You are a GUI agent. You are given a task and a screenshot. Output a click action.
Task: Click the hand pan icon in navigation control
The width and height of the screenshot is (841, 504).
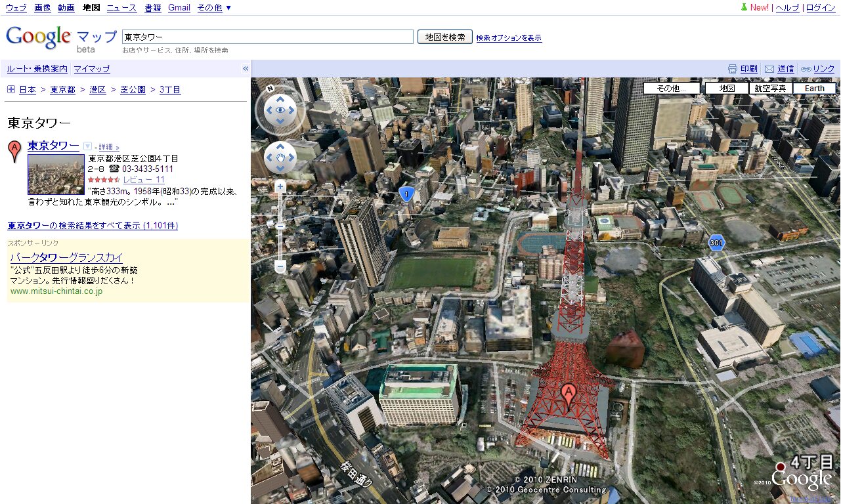(x=280, y=157)
